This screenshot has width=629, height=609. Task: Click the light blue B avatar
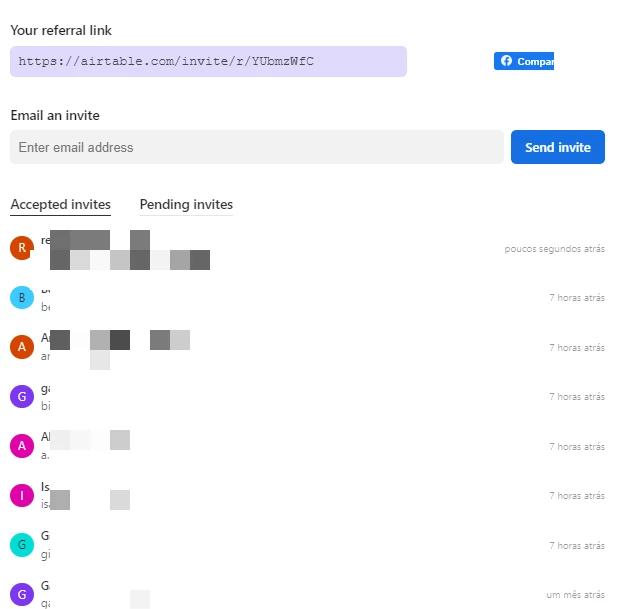(x=22, y=297)
